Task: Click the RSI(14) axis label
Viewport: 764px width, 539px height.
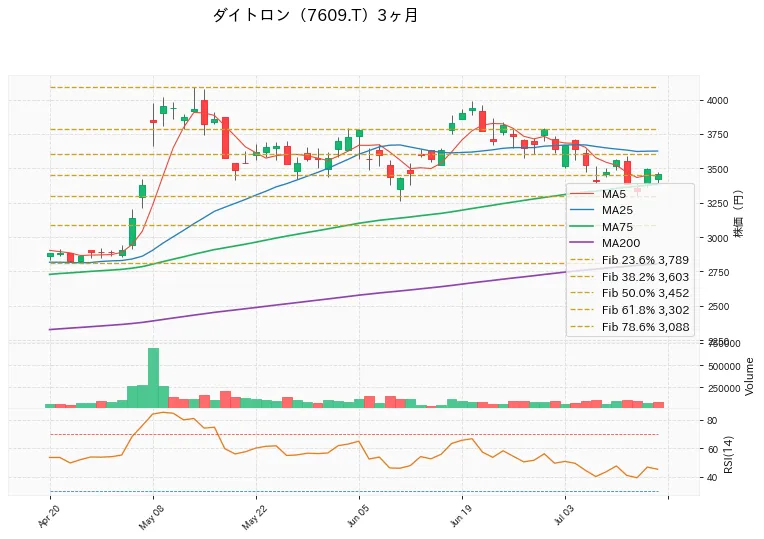Action: tap(728, 454)
